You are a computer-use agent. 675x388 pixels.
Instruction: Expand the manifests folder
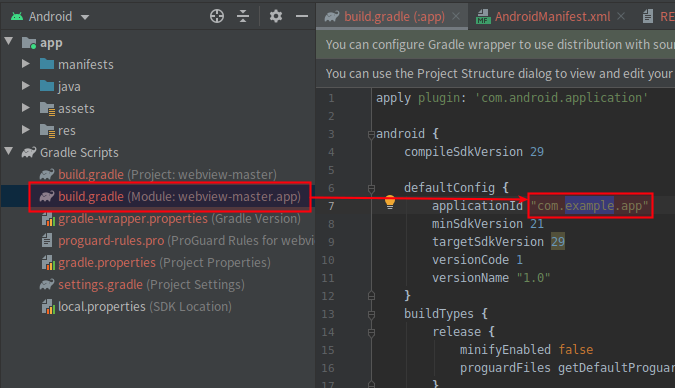[26, 64]
